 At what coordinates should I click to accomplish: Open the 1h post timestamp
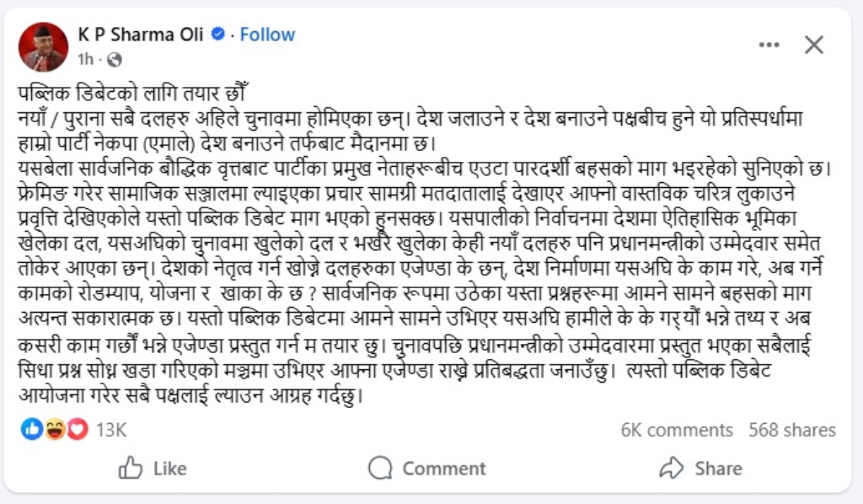pyautogui.click(x=85, y=59)
